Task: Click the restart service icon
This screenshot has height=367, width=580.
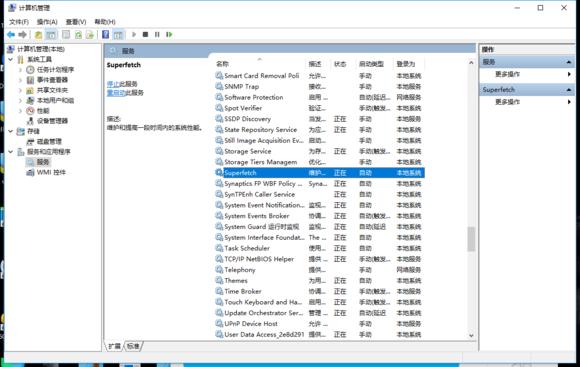Action: pyautogui.click(x=169, y=34)
